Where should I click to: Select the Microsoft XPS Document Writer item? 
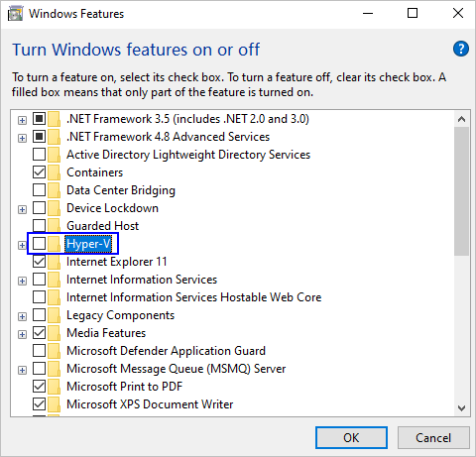click(150, 404)
